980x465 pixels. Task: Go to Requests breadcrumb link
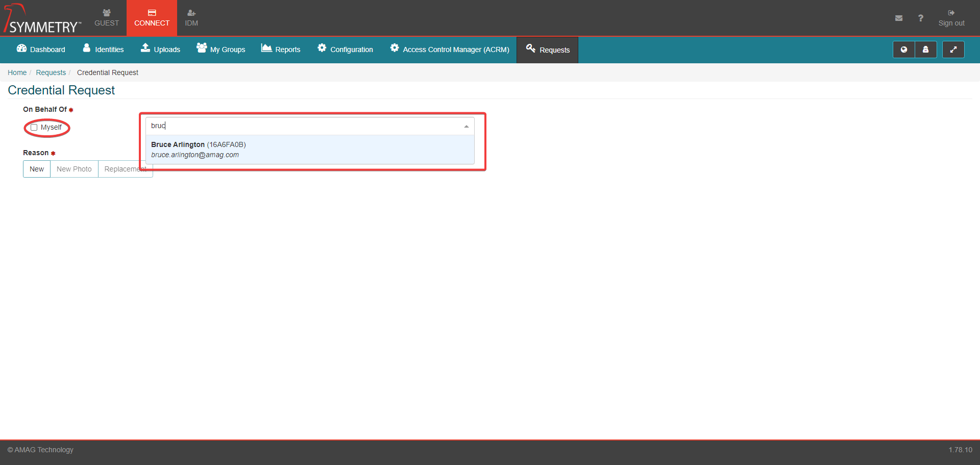click(51, 72)
